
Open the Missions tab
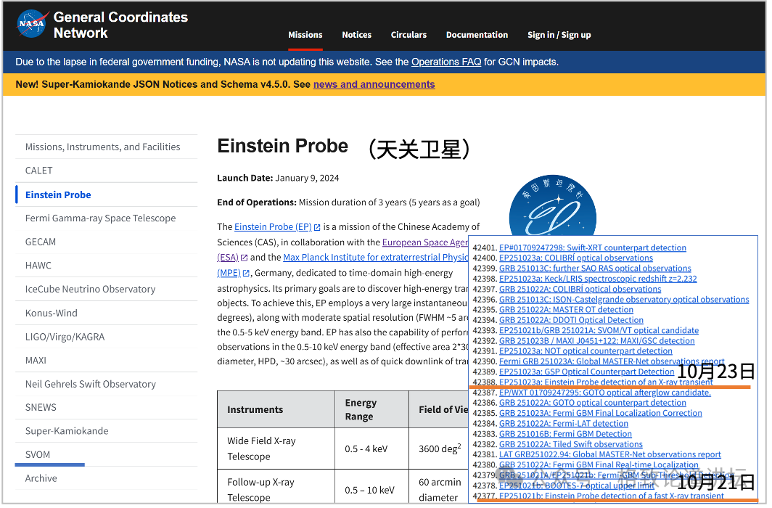point(306,35)
